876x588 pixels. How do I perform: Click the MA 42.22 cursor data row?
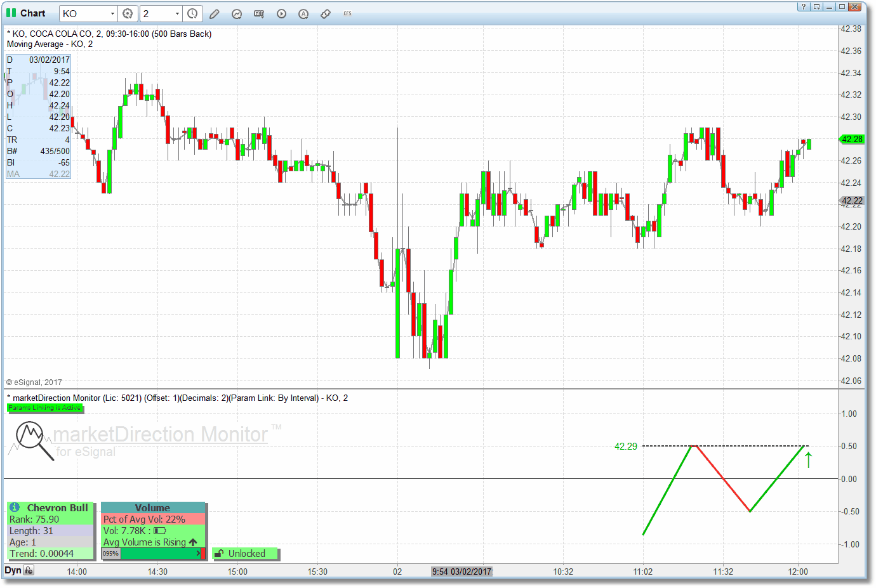point(38,174)
